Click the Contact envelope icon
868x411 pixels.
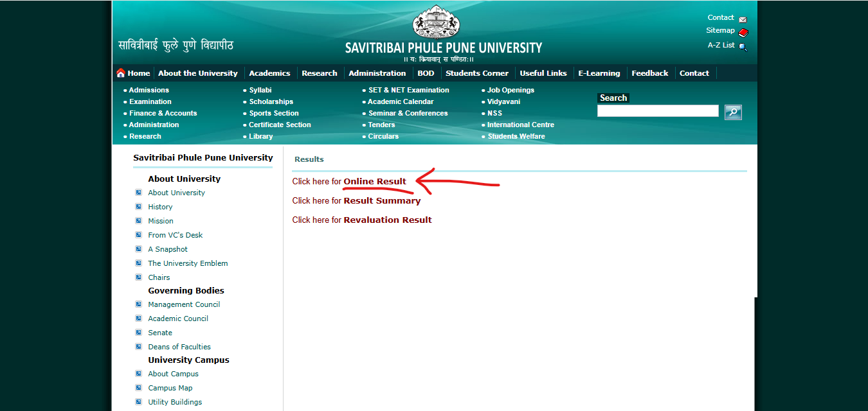(743, 19)
